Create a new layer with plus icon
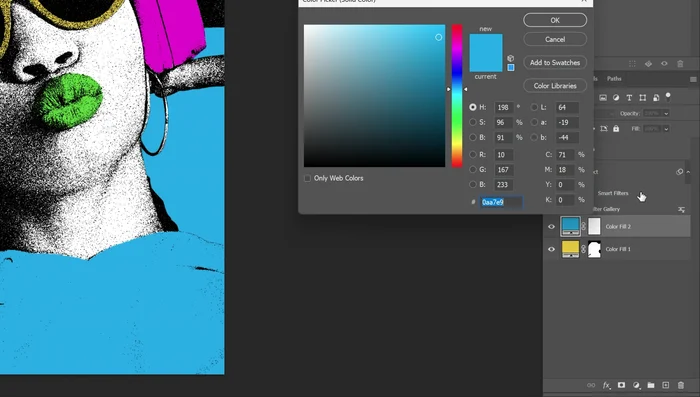 click(666, 385)
